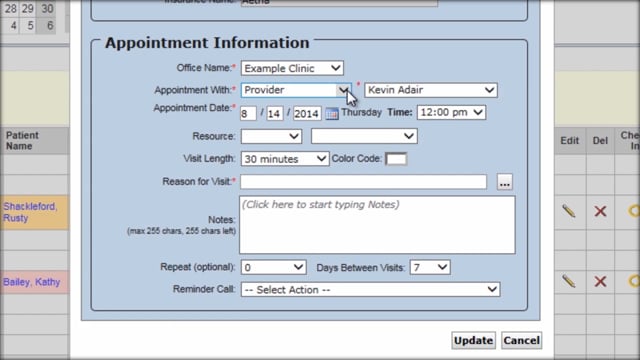Select day 4 in the mini calendar
Screen dimensions: 640x360
(12, 26)
